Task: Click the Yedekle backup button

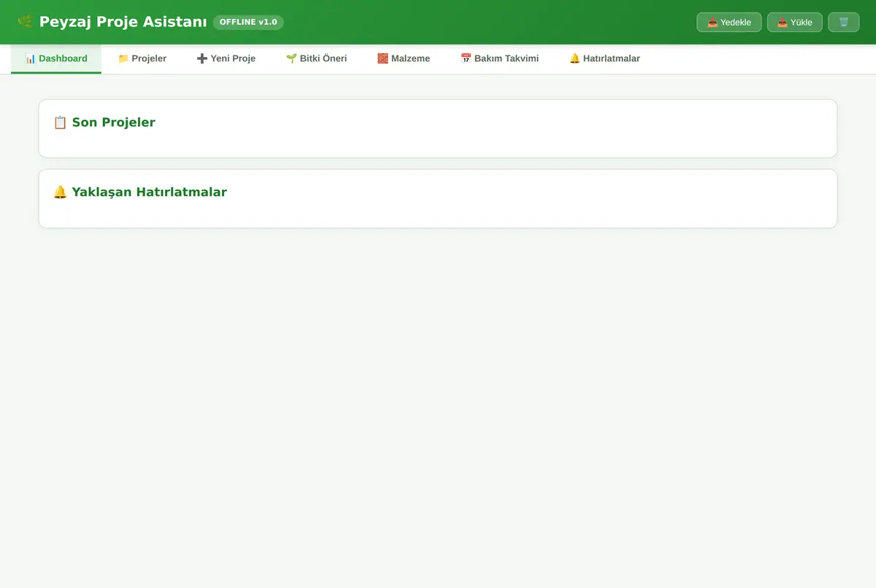Action: point(729,23)
